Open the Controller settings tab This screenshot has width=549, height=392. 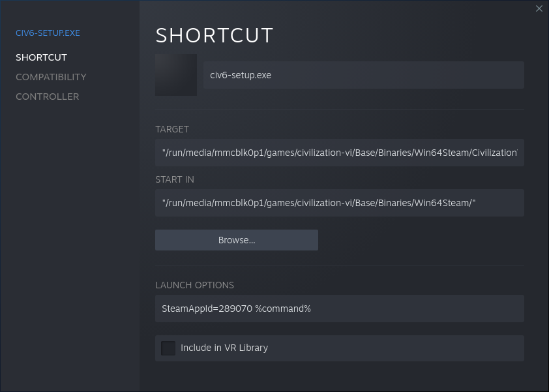(47, 97)
